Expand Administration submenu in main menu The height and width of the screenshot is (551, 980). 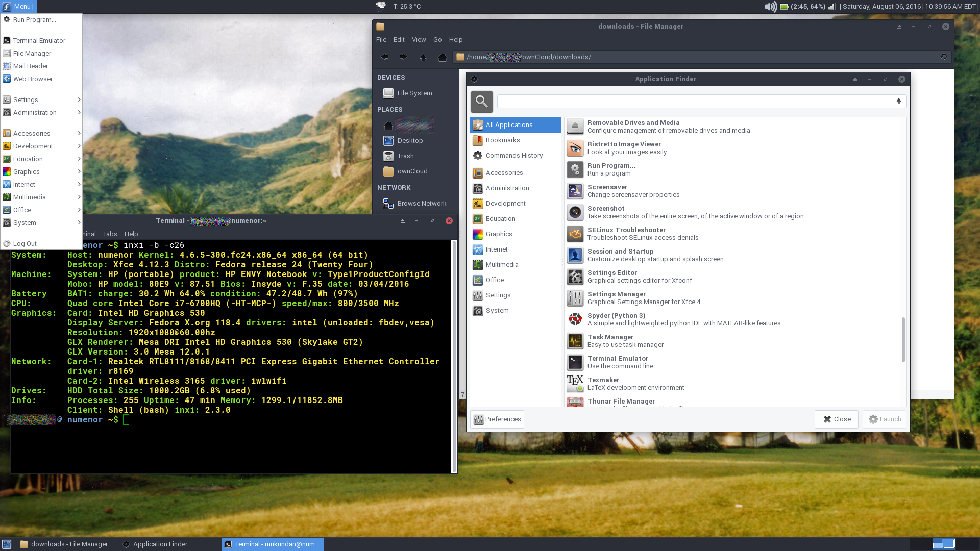(x=41, y=112)
